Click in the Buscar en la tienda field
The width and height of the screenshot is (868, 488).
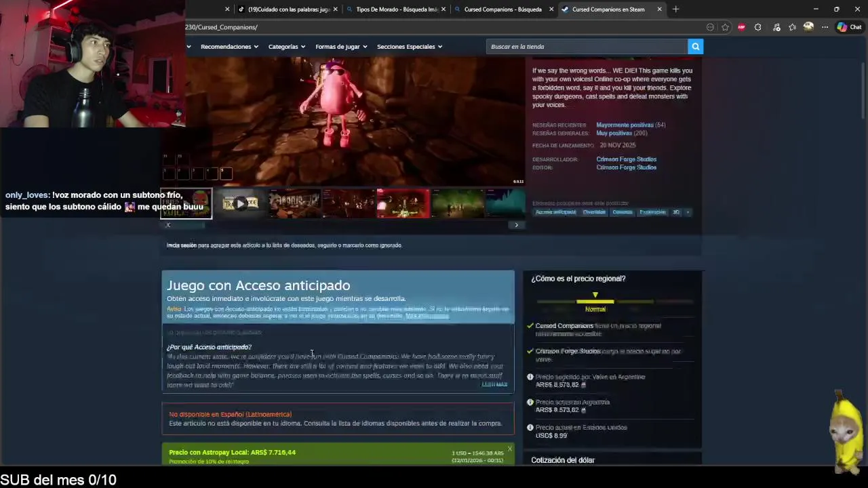coord(587,46)
